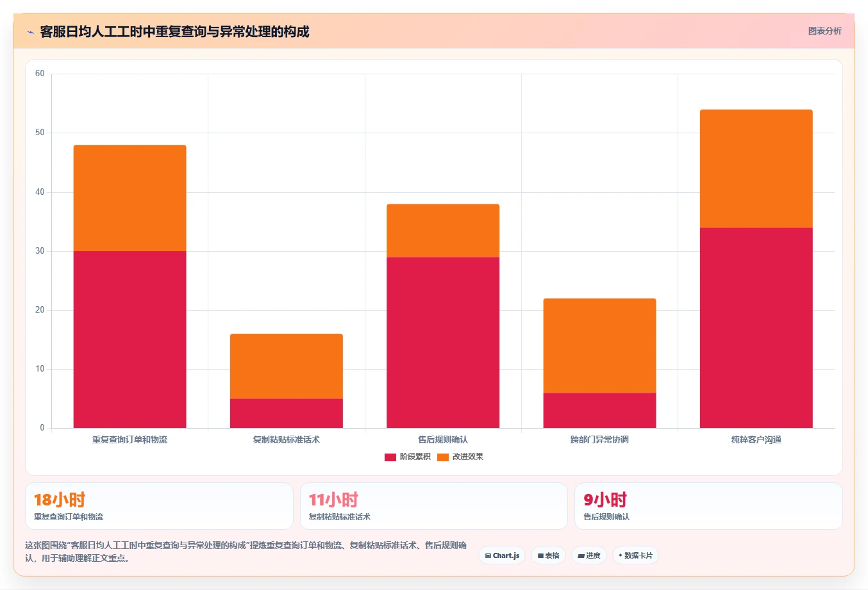The height and width of the screenshot is (590, 868).
Task: Click the icon in the Chart.js tag
Action: [x=488, y=556]
